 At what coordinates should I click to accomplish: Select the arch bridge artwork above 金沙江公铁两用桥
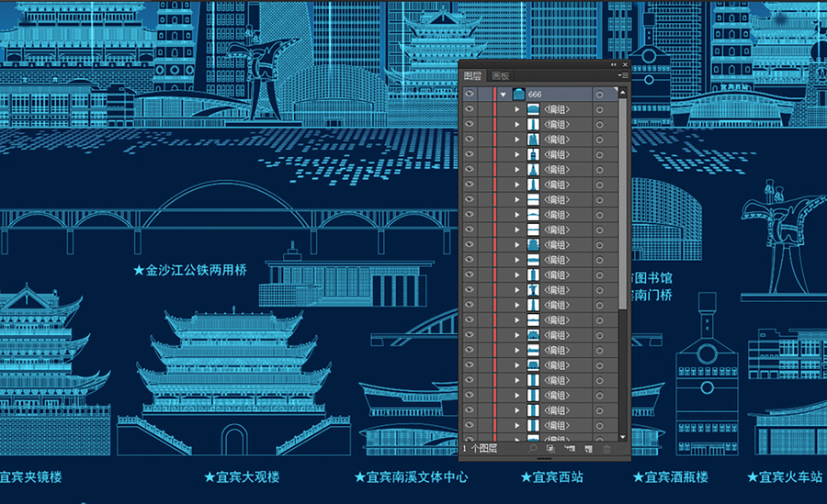(229, 218)
